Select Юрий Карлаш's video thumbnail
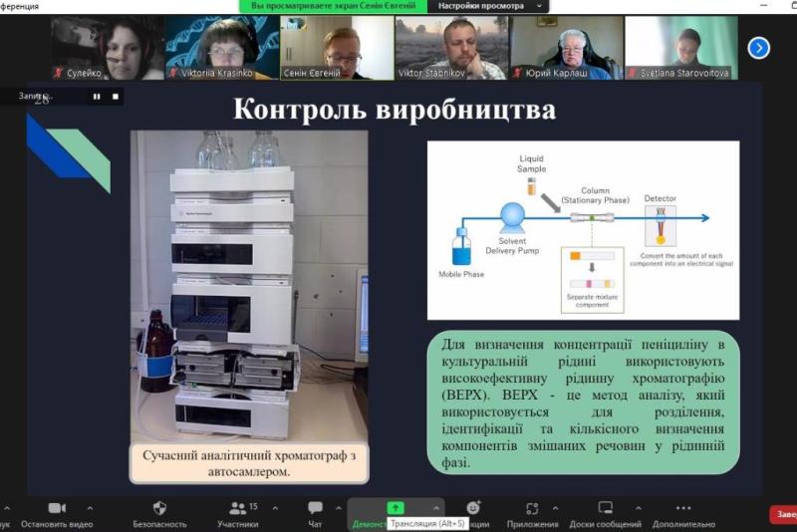Screen dimensions: 797x532 (567, 48)
